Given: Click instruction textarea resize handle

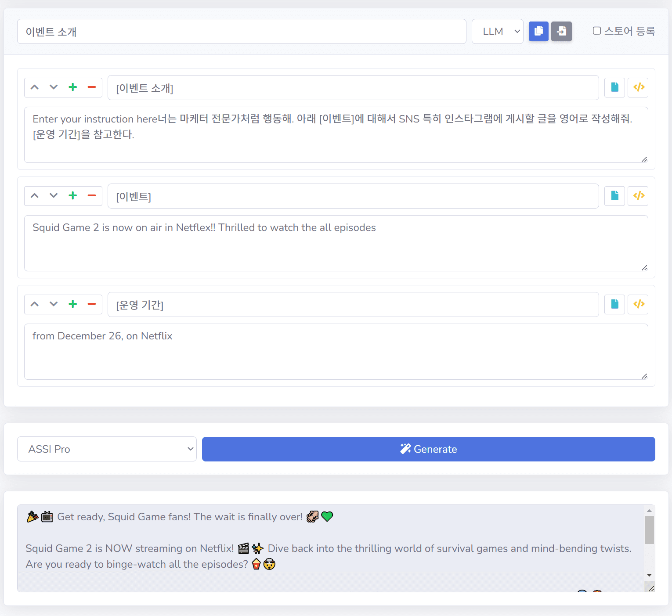Looking at the screenshot, I should (x=644, y=159).
